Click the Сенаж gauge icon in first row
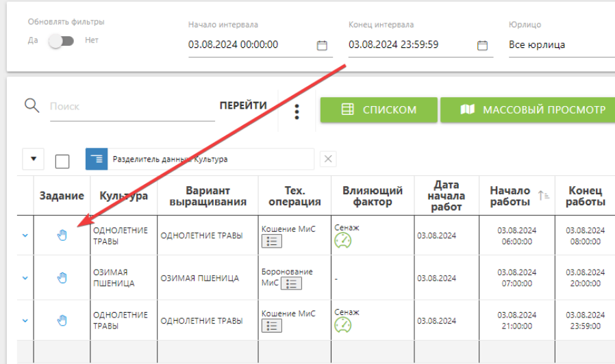This screenshot has width=615, height=364. click(342, 241)
